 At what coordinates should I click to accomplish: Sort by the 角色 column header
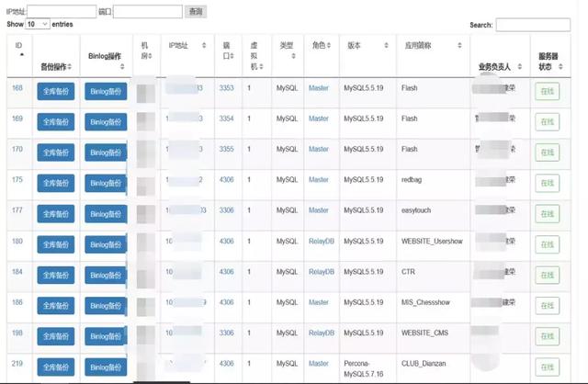point(319,45)
